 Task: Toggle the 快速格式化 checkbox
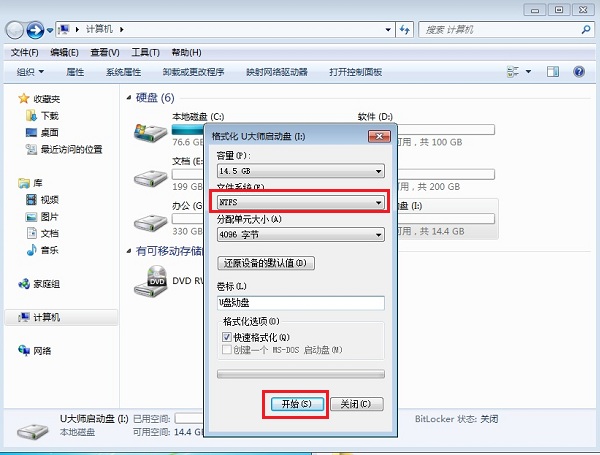click(226, 337)
